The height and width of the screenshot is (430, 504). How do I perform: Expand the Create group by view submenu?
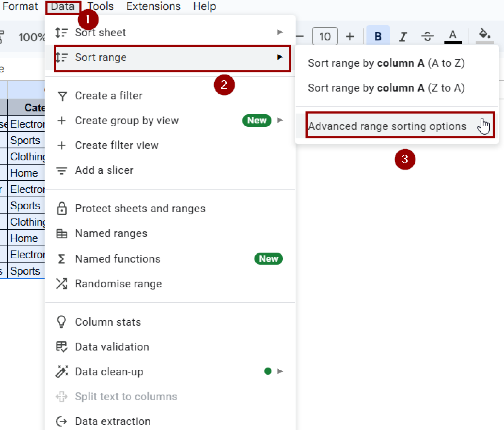point(280,120)
